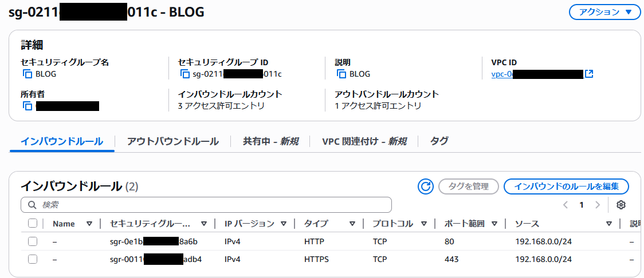Screen dimensions: 644x278
Task: Sort by ポート範囲 column arrow
Action: (494, 224)
